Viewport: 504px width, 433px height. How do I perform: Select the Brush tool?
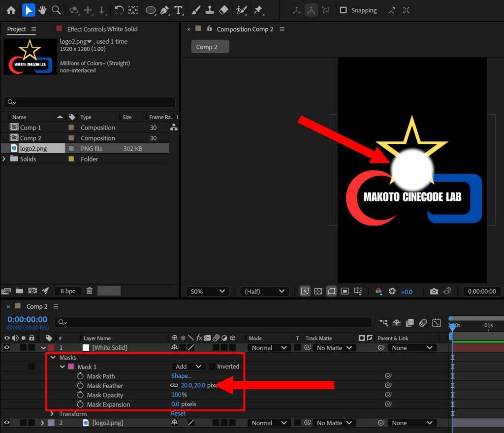(x=196, y=10)
